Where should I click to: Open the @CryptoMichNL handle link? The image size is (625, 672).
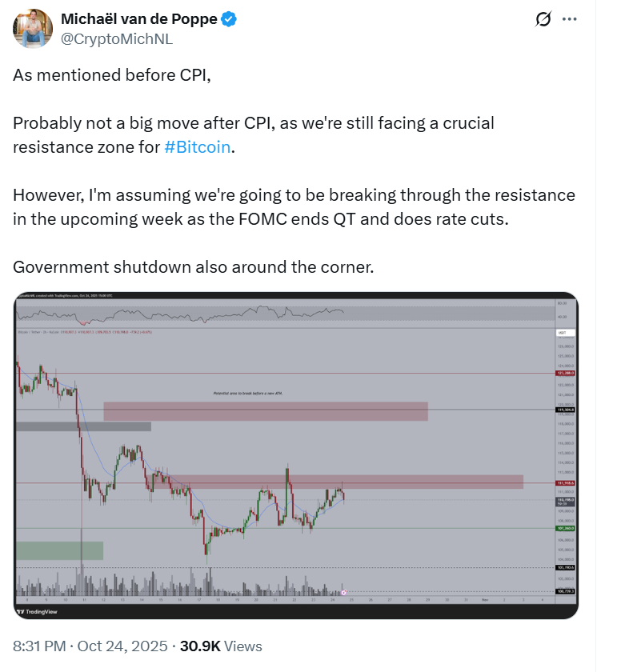[117, 38]
